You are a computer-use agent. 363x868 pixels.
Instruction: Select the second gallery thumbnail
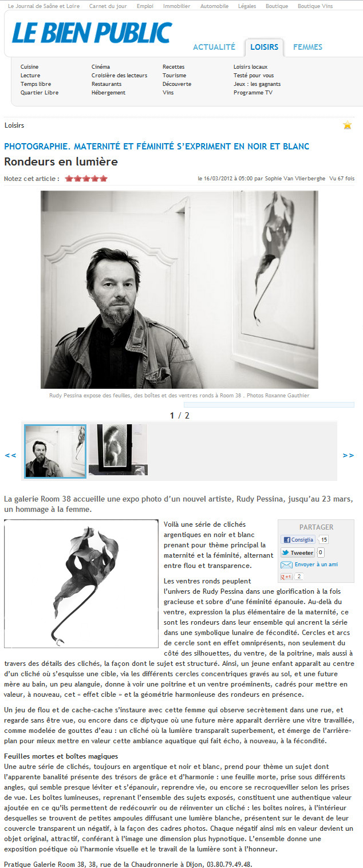point(119,450)
